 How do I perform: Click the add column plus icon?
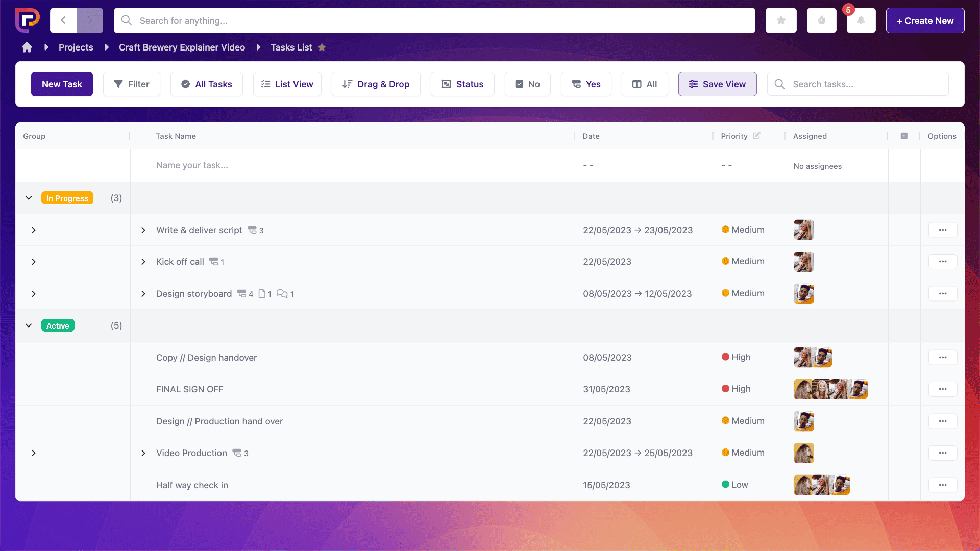[904, 136]
